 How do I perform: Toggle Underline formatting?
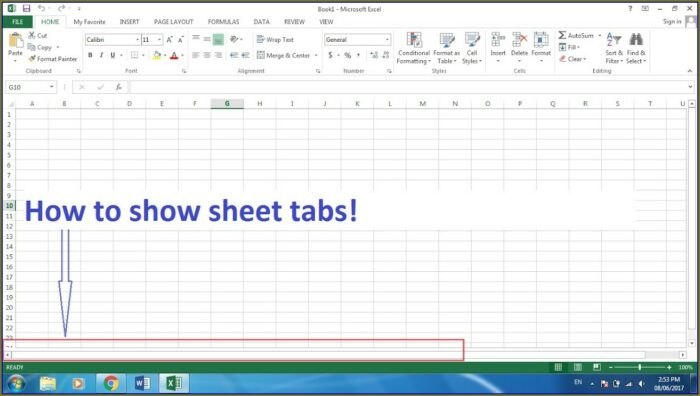tap(112, 55)
